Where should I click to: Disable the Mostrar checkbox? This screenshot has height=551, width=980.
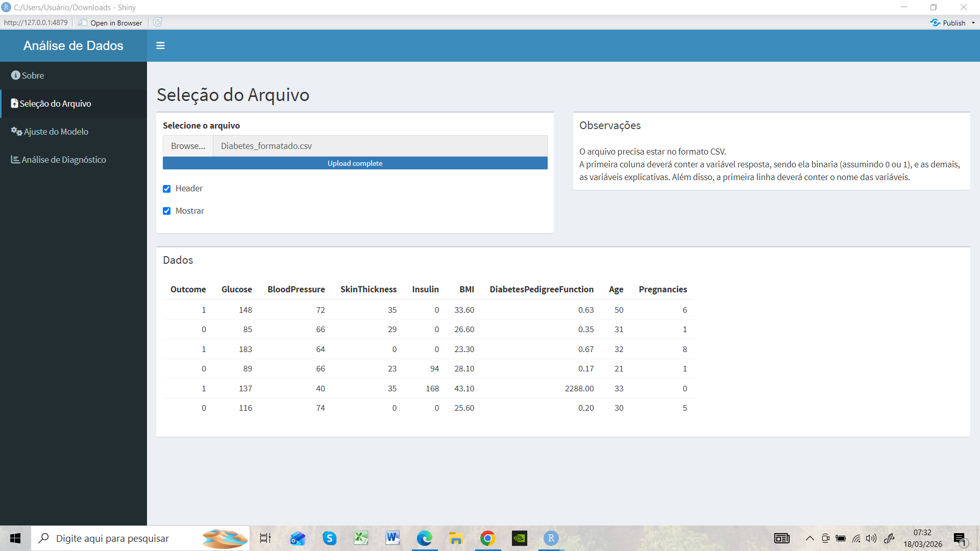[x=166, y=211]
